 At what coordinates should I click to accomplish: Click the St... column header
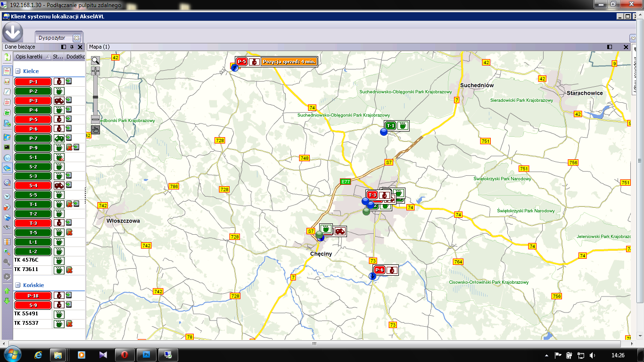coord(58,57)
